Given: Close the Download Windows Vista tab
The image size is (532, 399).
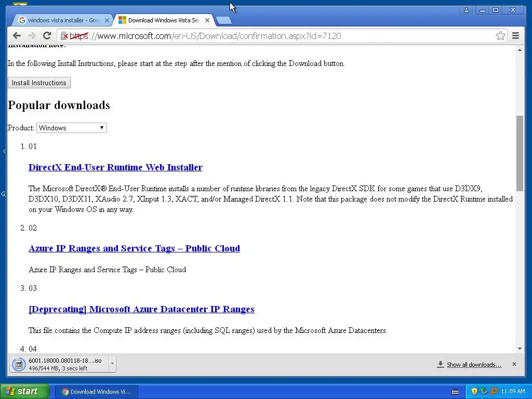Looking at the screenshot, I should coord(207,20).
